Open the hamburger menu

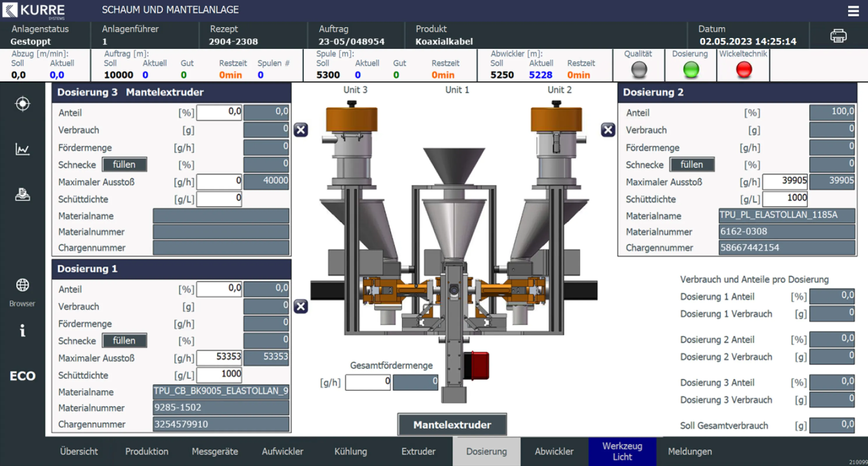coord(853,11)
